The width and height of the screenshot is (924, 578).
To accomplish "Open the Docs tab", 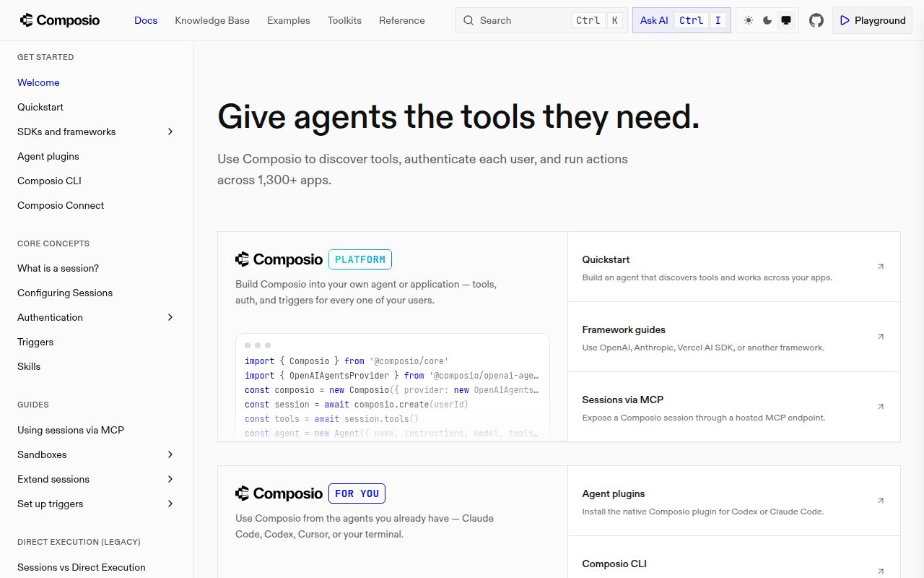I will (x=146, y=20).
